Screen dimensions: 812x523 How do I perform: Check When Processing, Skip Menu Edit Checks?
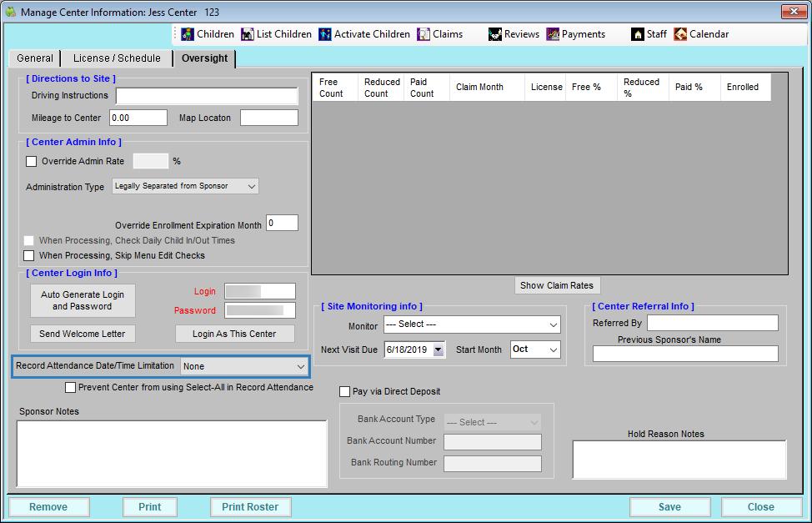pos(29,255)
